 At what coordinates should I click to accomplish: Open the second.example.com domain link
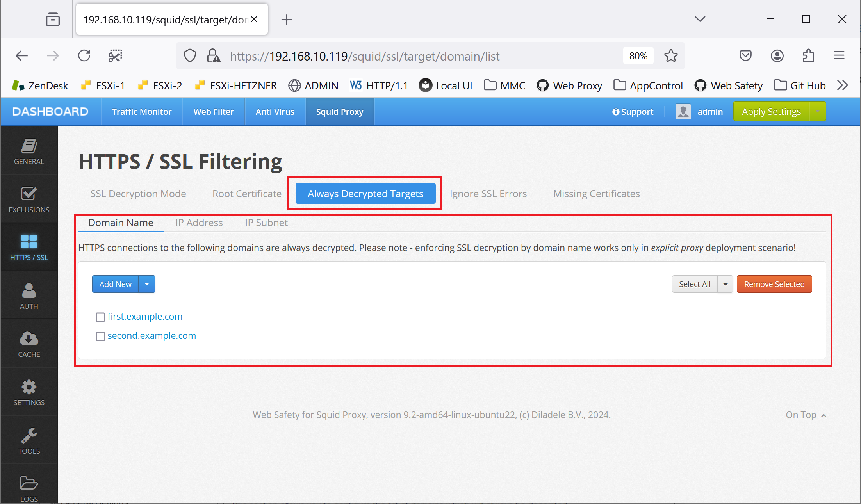click(x=152, y=335)
